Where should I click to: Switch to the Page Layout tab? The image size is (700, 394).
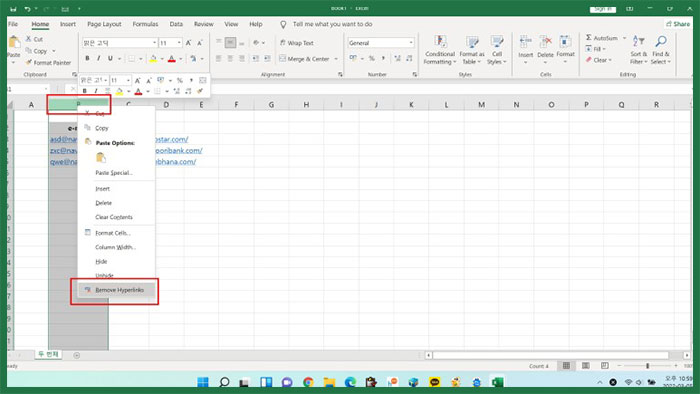[104, 24]
